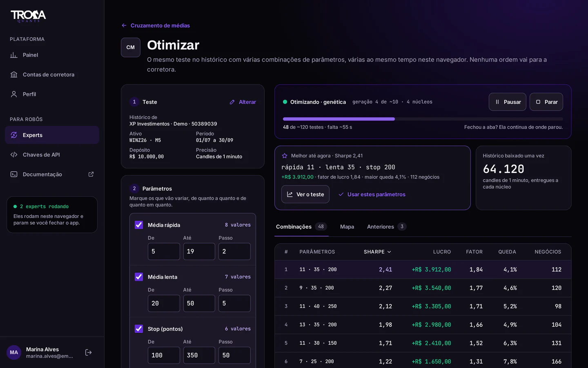Go back via Cruzamento de médias link
Screen dimensions: 588x368
pyautogui.click(x=156, y=25)
